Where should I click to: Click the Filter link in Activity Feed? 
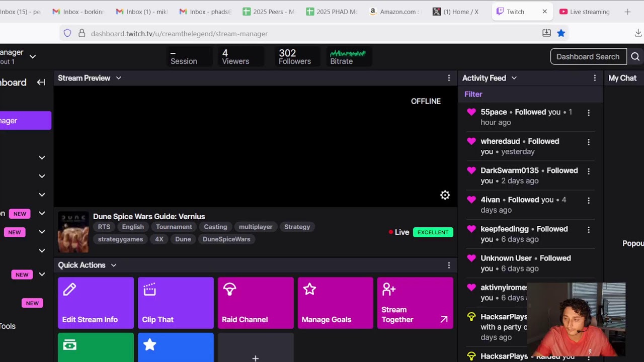point(473,94)
